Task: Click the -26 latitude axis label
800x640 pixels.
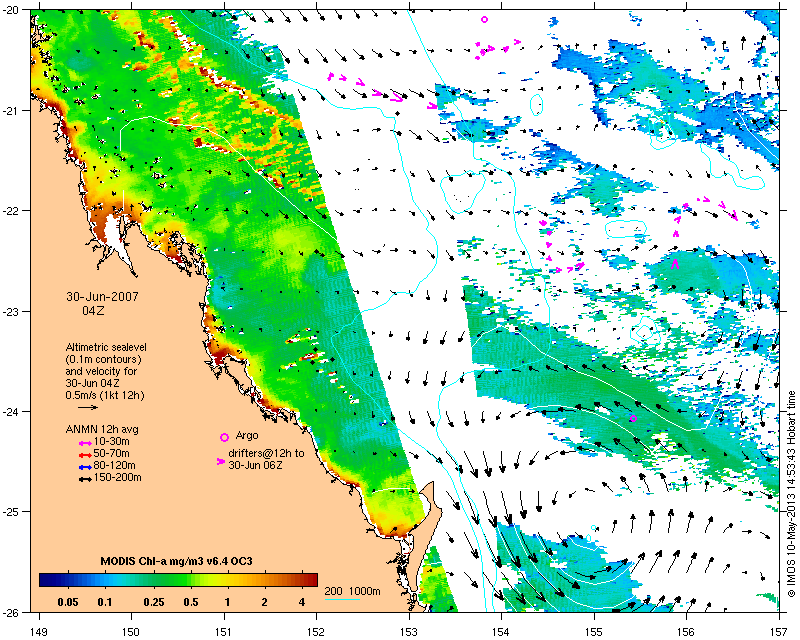Action: [x=10, y=612]
